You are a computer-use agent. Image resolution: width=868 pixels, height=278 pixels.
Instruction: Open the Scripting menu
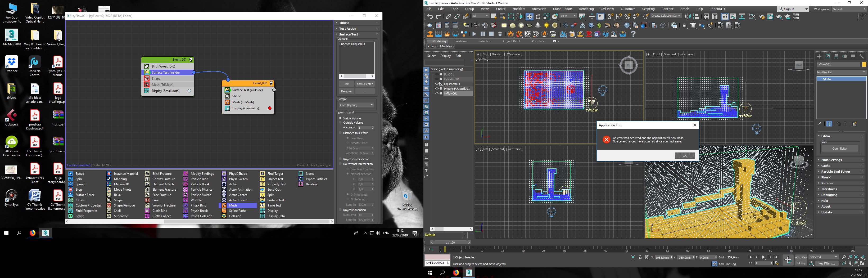648,9
